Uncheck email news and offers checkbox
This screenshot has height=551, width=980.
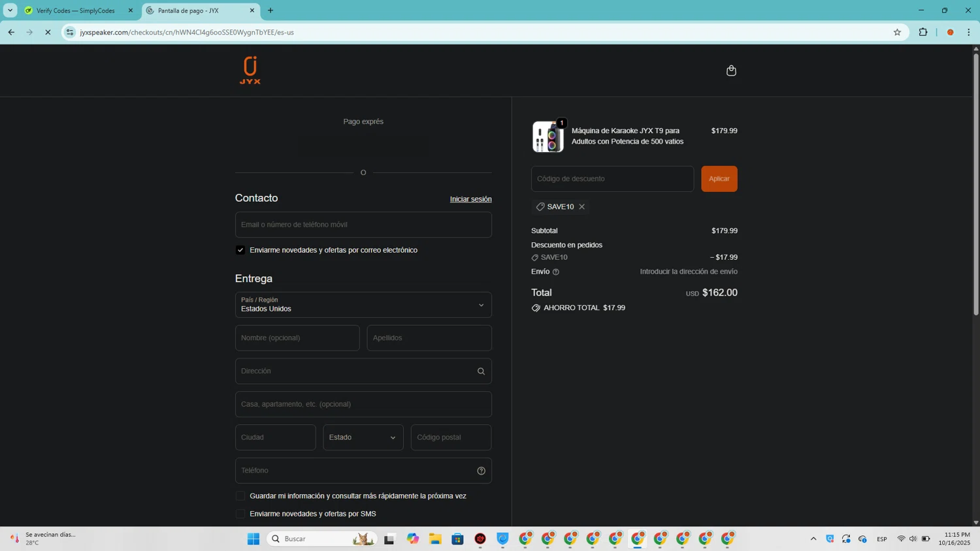coord(240,250)
